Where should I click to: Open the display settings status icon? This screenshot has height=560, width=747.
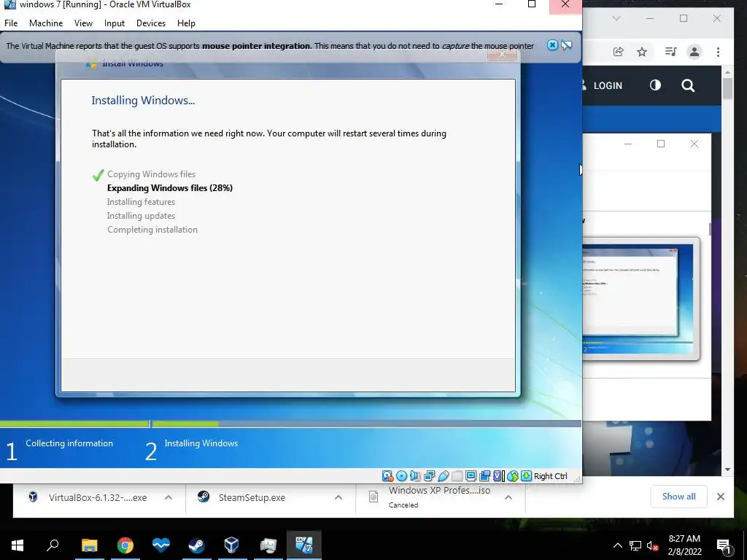point(471,475)
